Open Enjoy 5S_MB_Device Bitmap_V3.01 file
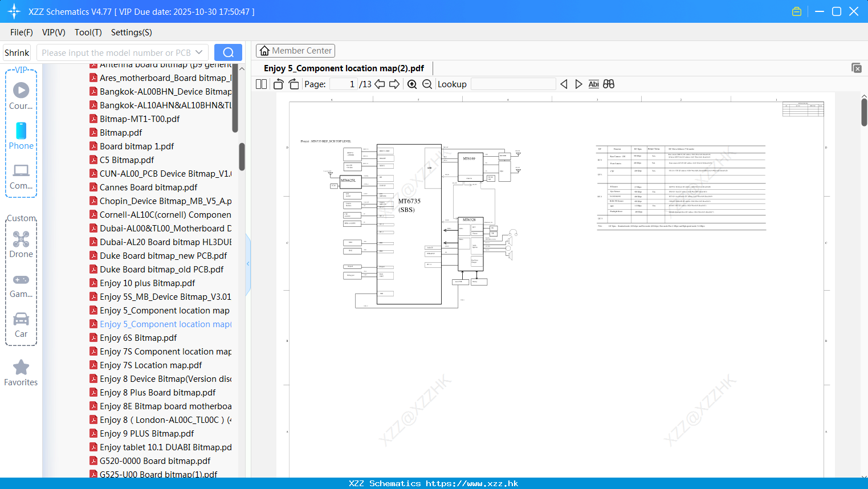Viewport: 868px width, 489px height. click(x=161, y=296)
